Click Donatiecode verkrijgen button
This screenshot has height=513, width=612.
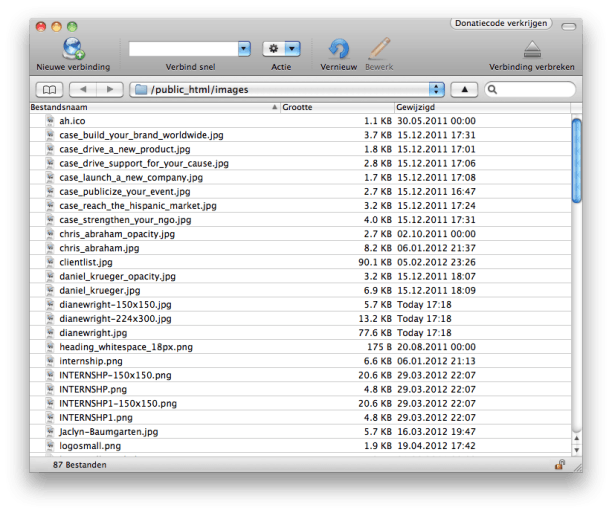501,23
